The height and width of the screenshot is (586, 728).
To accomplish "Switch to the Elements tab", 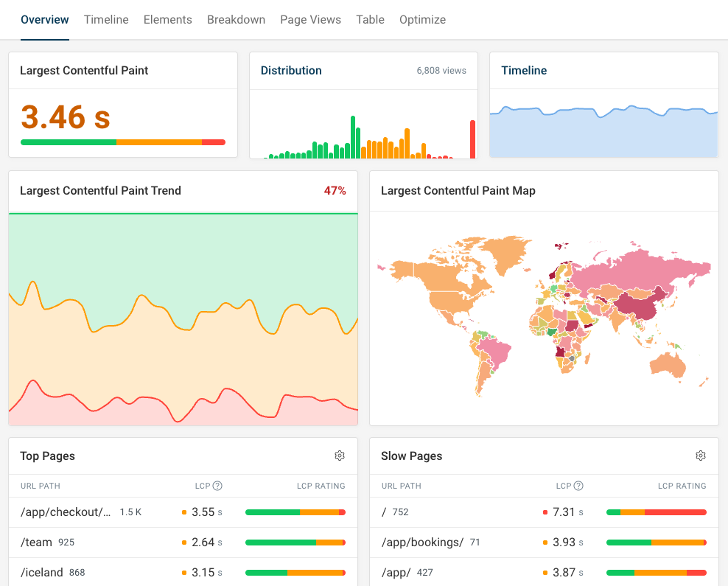I will click(x=167, y=19).
